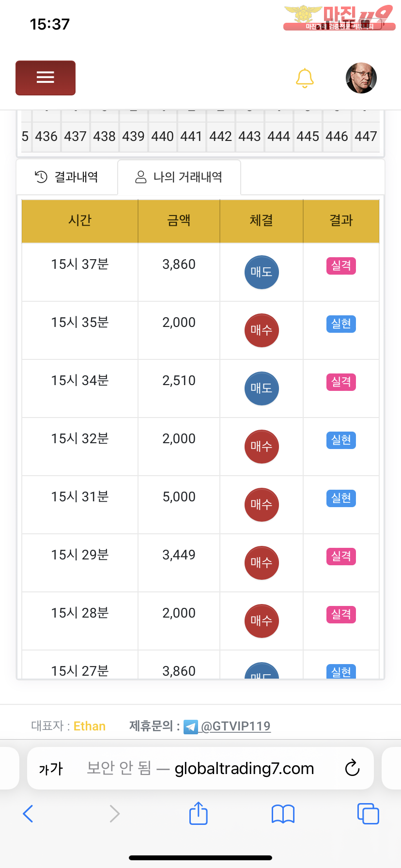Tap the yellow notification bell

[x=305, y=78]
